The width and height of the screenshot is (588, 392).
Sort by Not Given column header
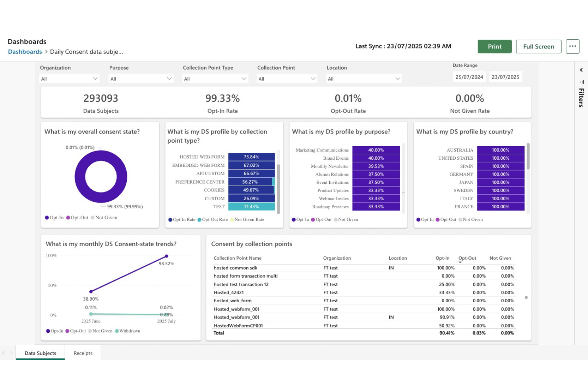tap(500, 258)
